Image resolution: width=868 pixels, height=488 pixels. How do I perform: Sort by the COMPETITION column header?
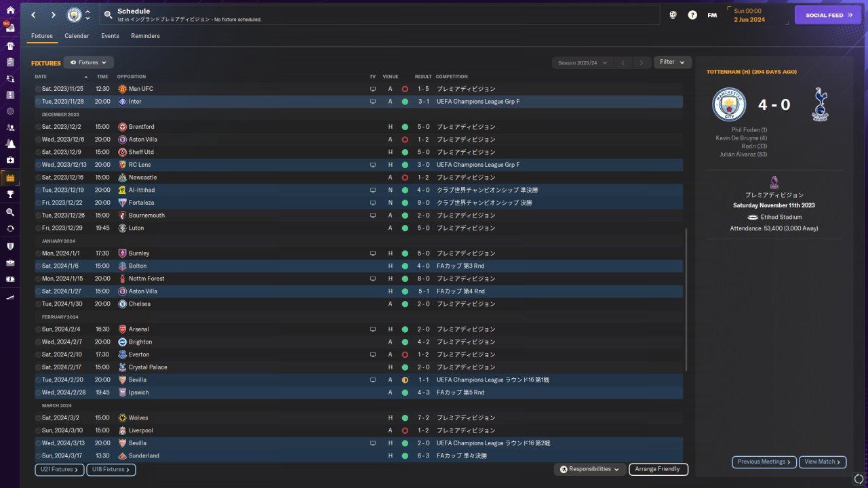click(452, 77)
